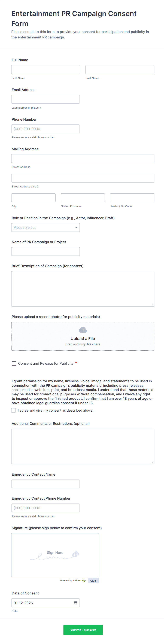164x644 pixels.
Task: Click into the Email Address field
Action: tap(45, 99)
